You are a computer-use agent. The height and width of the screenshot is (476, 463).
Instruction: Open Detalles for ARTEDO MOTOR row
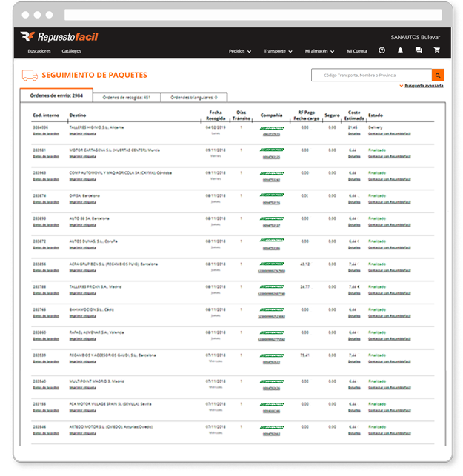tap(354, 433)
